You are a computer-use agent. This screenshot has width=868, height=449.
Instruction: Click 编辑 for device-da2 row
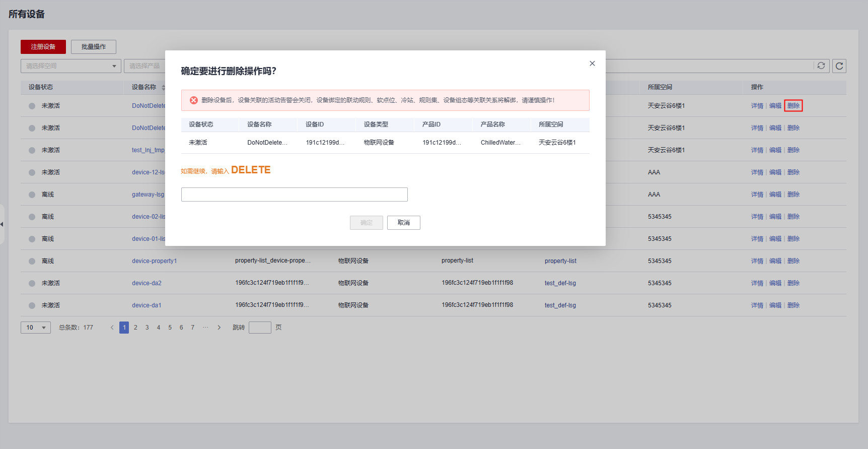pos(775,283)
